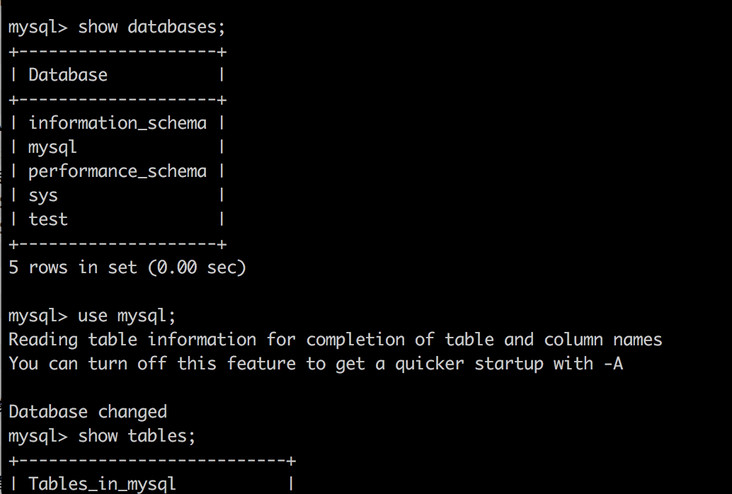732x494 pixels.
Task: Click the '-A' option text
Action: 613,364
